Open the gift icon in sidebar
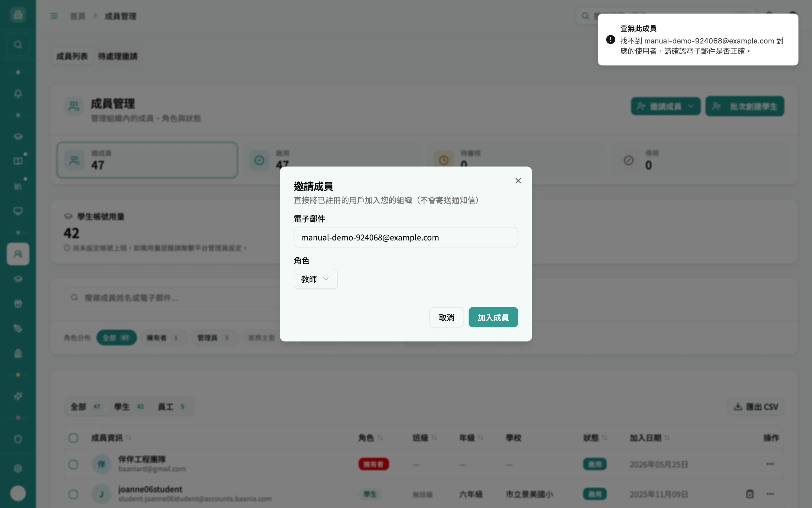The image size is (812, 508). pyautogui.click(x=18, y=304)
